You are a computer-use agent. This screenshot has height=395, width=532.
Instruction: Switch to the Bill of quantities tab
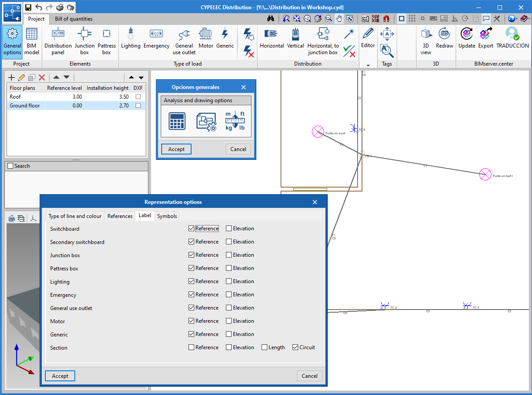pyautogui.click(x=74, y=19)
